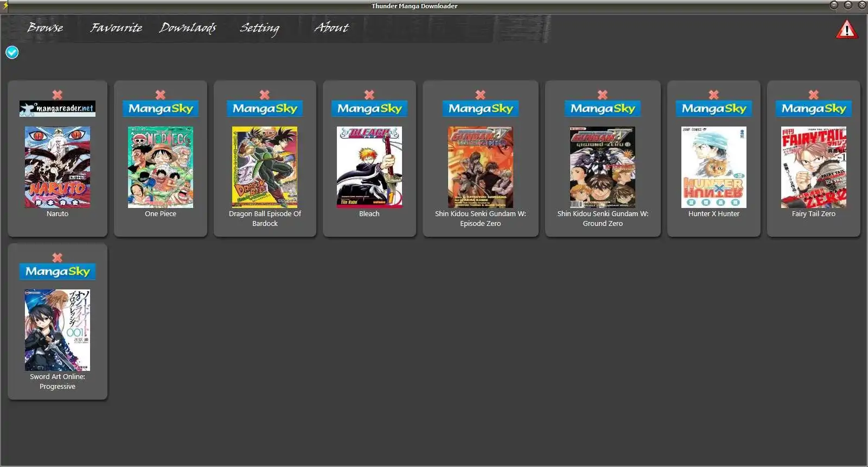Open the Naruto cover thumbnail
This screenshot has width=868, height=467.
point(58,167)
